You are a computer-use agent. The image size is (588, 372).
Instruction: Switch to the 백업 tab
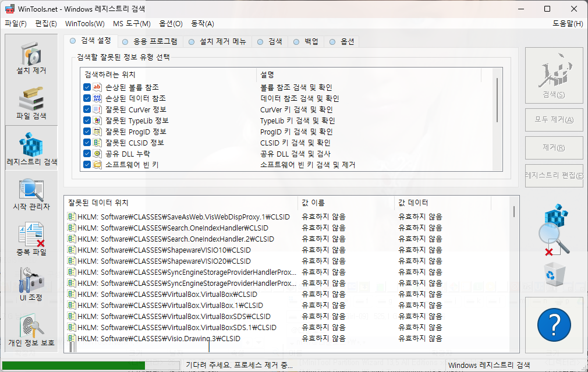coord(306,42)
